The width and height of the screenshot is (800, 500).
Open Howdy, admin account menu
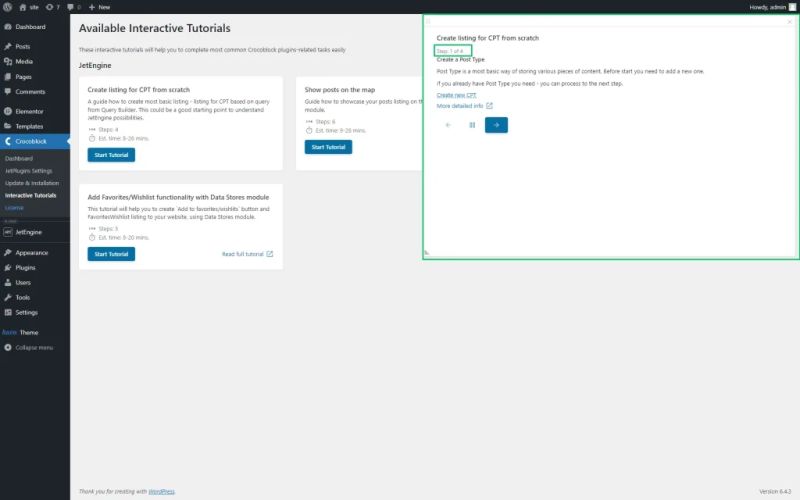(x=772, y=7)
